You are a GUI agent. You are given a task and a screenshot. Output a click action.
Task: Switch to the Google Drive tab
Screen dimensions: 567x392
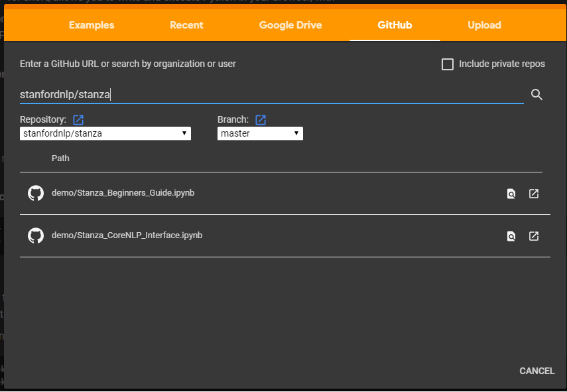[x=290, y=25]
